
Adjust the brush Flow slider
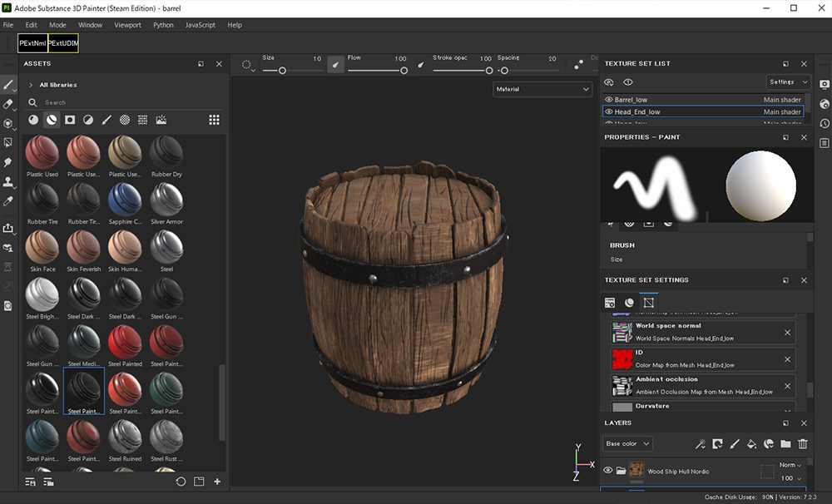tap(404, 71)
